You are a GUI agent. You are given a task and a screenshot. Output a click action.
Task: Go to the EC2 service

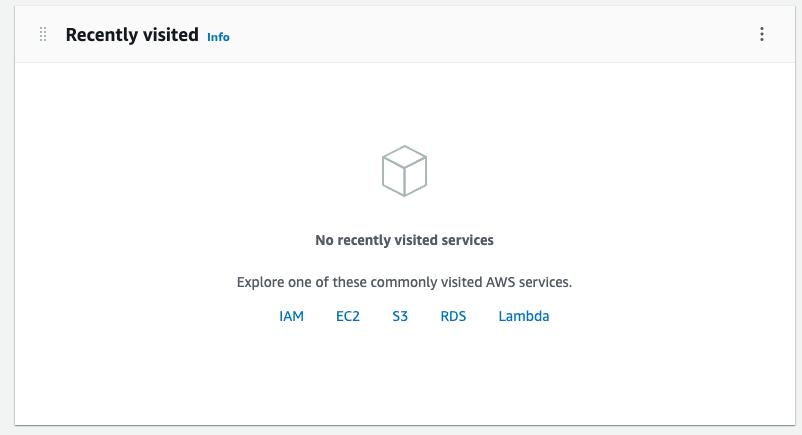347,316
